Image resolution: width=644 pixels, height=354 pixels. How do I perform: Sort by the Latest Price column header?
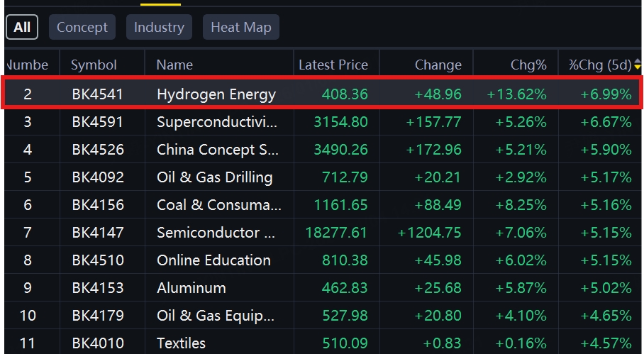333,65
